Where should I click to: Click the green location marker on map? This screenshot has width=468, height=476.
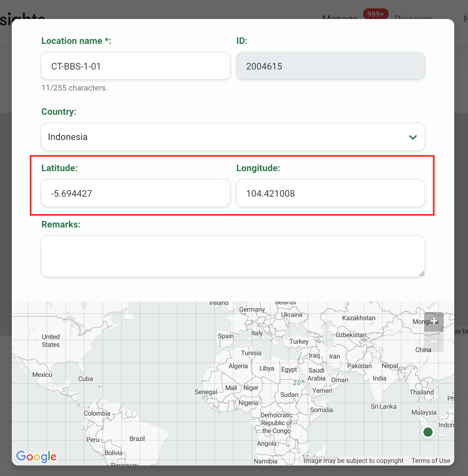(x=428, y=432)
